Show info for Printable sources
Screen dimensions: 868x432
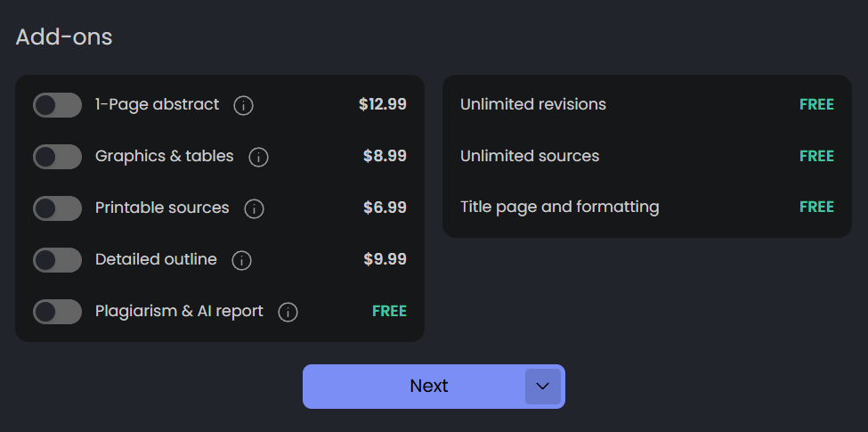254,208
